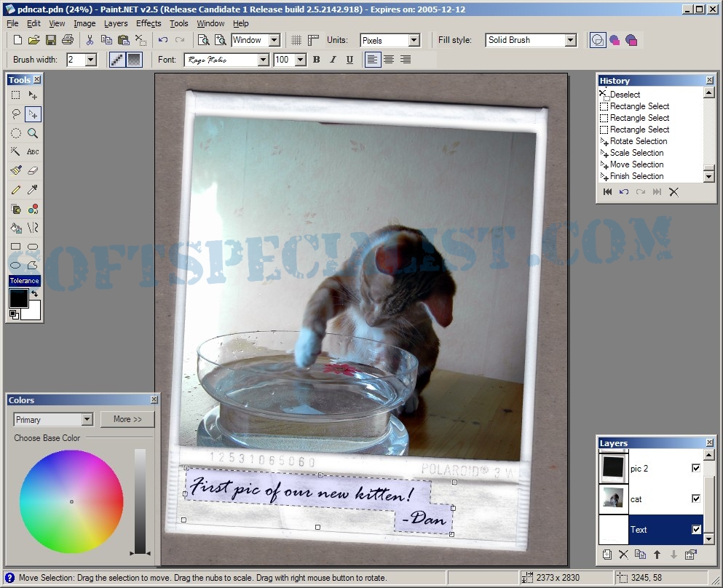723x588 pixels.
Task: Open the Brush width dropdown
Action: point(91,60)
